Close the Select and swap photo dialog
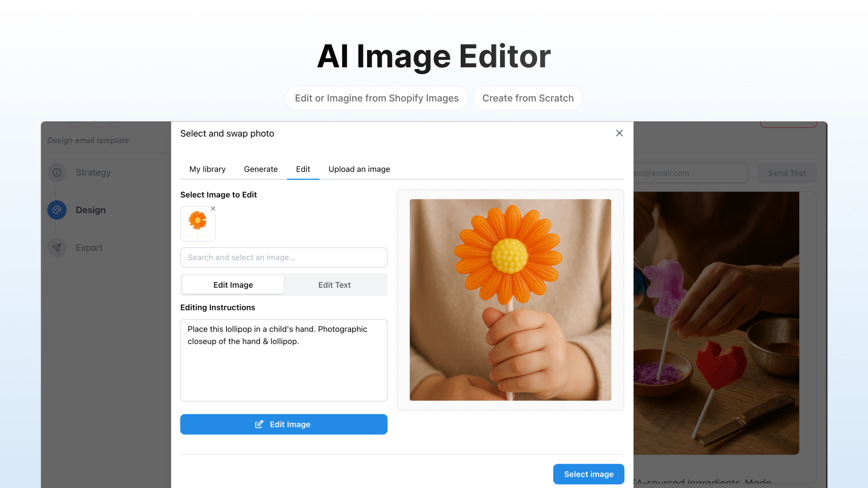Screen dimensions: 868x488 click(x=619, y=133)
